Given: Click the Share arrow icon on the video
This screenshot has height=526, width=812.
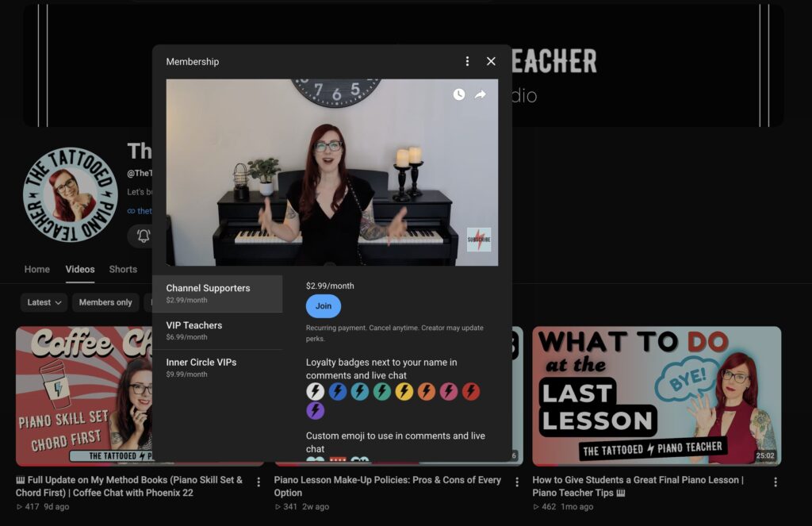Looking at the screenshot, I should pyautogui.click(x=481, y=94).
